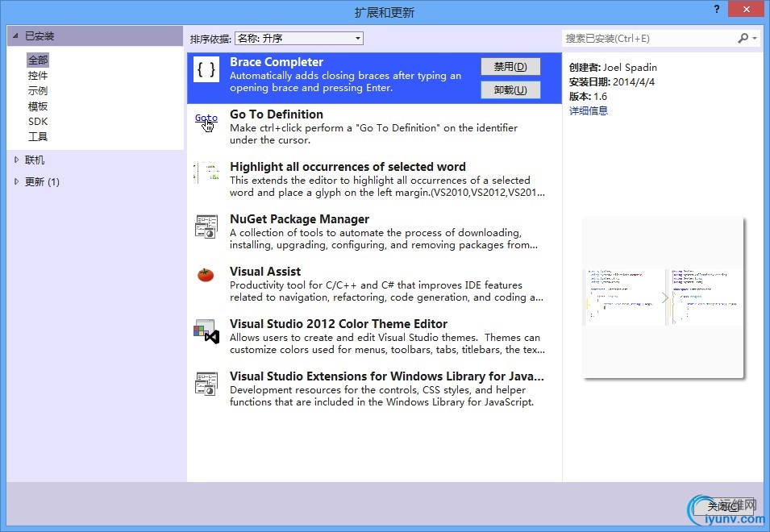
Task: Select the 全部 category
Action: pyautogui.click(x=38, y=60)
